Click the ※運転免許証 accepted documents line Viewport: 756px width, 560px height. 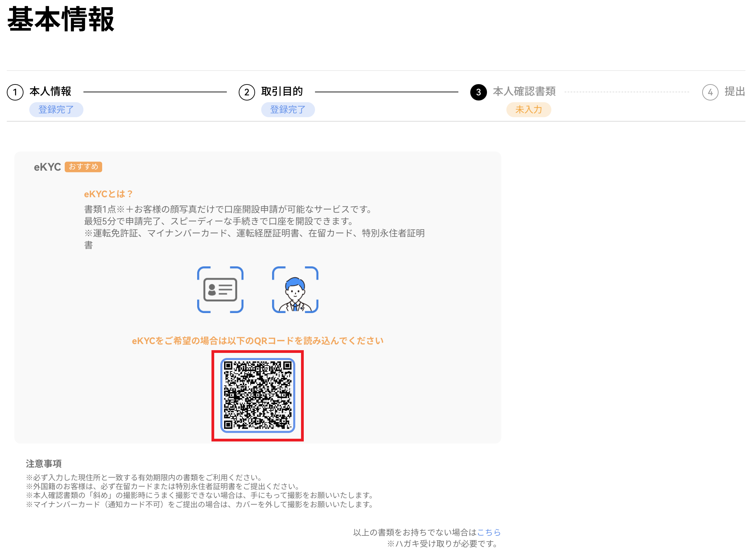pos(254,239)
